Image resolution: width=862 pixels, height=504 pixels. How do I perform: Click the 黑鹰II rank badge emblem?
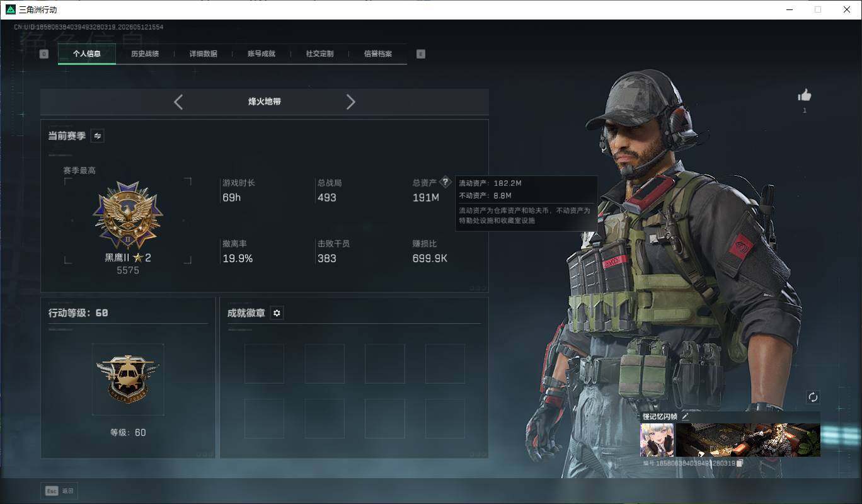pos(128,216)
